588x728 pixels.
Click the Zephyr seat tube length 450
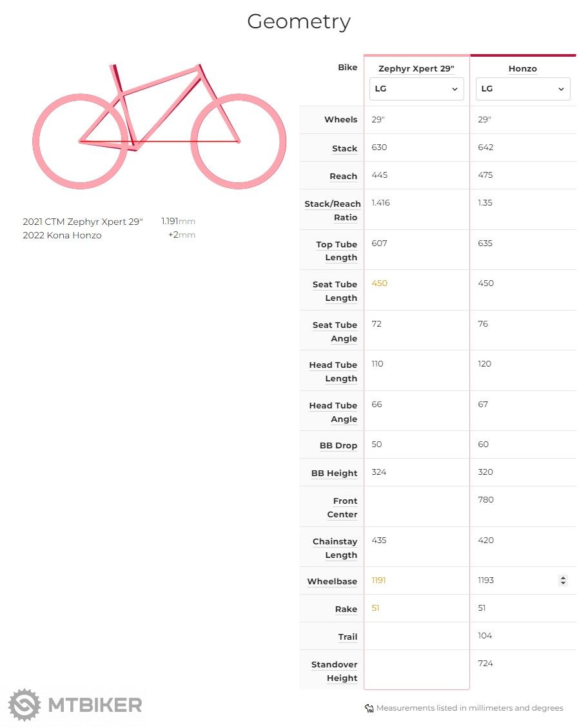[380, 283]
